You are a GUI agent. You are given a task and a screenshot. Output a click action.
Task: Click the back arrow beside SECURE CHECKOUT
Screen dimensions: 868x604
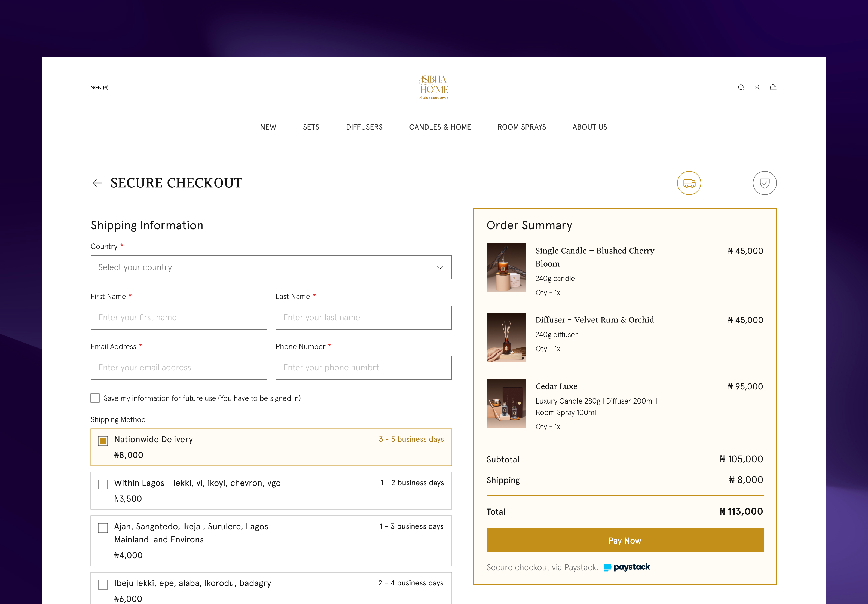pos(97,183)
